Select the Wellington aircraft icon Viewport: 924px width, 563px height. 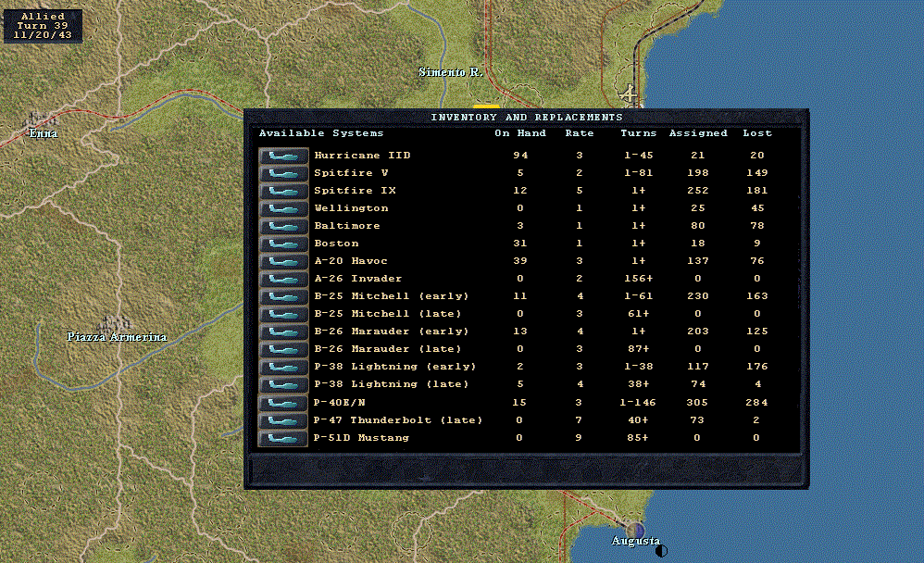283,208
